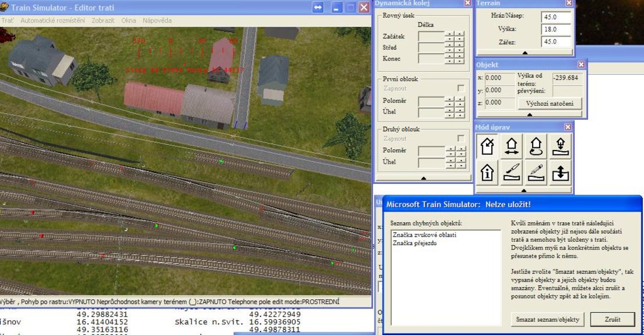Click the Výchozí natočení button

(x=550, y=103)
